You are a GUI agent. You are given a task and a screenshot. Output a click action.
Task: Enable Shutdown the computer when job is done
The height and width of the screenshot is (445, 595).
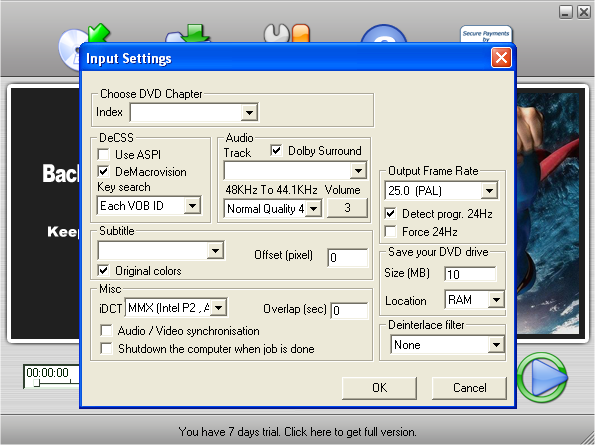[x=106, y=349]
